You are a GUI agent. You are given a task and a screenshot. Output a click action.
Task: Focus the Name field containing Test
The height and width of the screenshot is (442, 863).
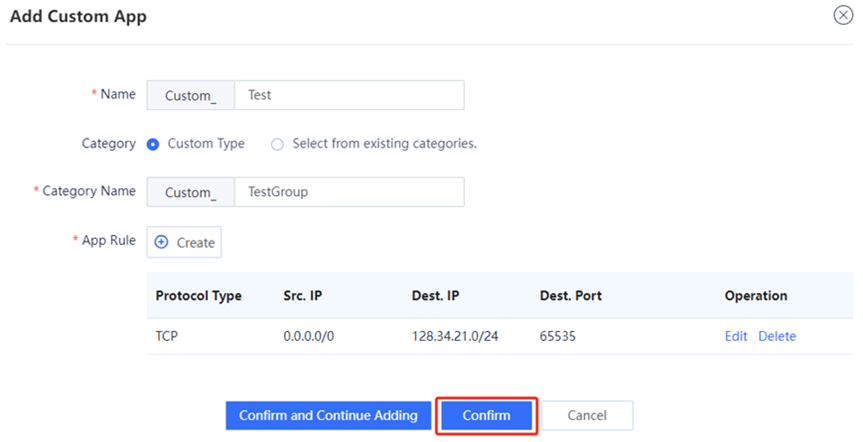pos(349,95)
